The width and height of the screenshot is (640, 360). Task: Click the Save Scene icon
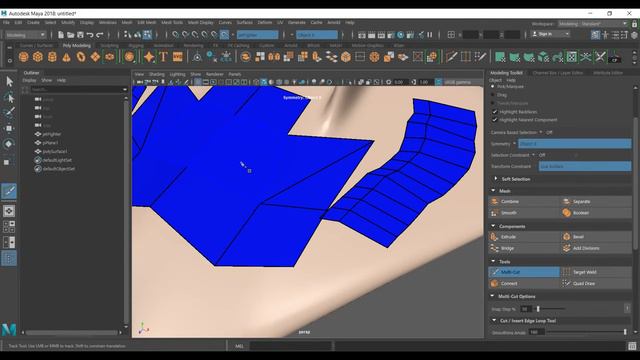[80, 35]
